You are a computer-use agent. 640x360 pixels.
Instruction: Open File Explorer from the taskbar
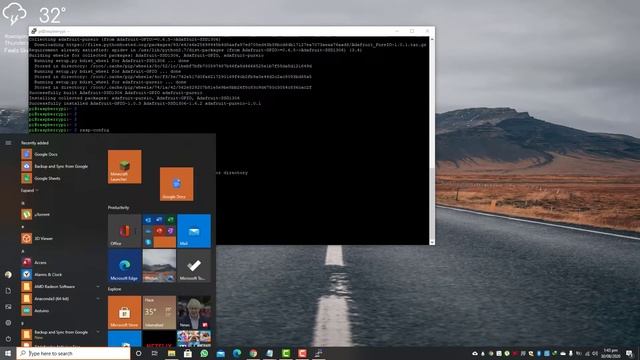171,353
